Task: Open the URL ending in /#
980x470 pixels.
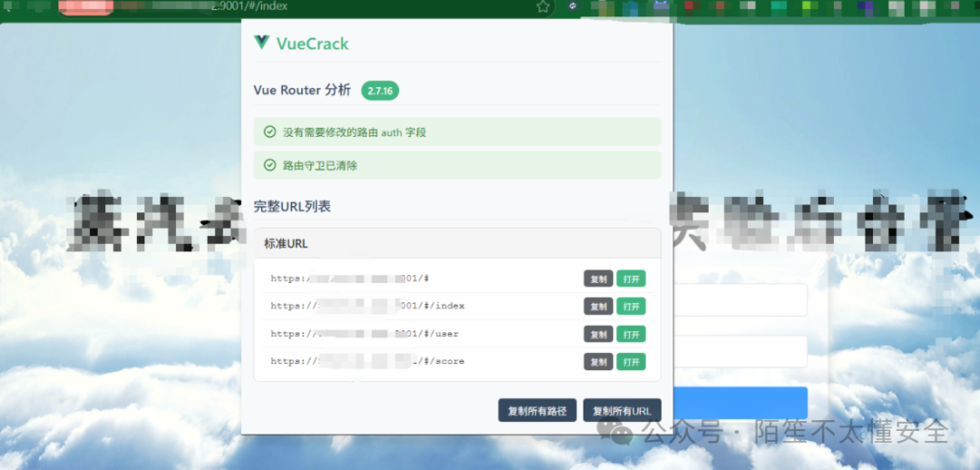Action: (x=631, y=279)
